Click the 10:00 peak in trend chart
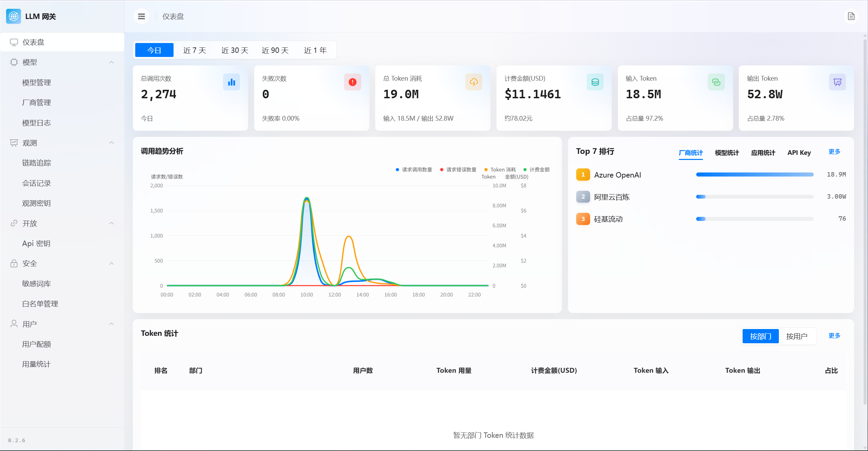The width and height of the screenshot is (868, 451). 307,198
